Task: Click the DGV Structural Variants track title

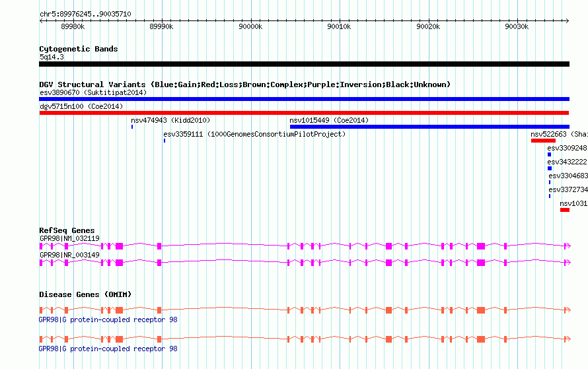Action: (x=245, y=84)
